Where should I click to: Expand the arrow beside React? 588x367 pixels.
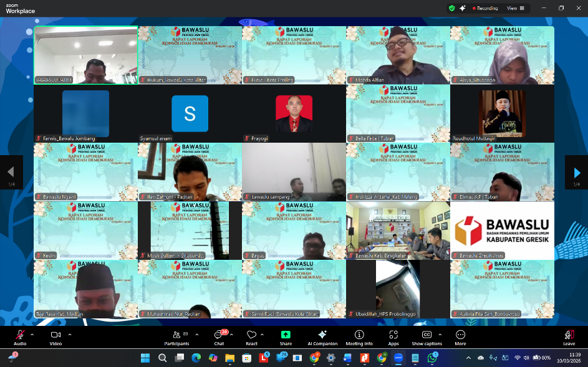262,335
